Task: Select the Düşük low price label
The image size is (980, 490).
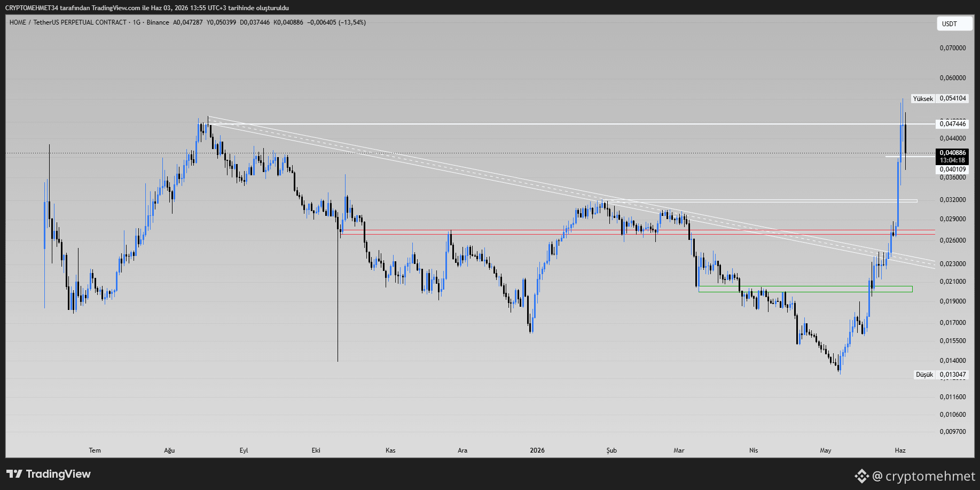Action: pyautogui.click(x=924, y=375)
